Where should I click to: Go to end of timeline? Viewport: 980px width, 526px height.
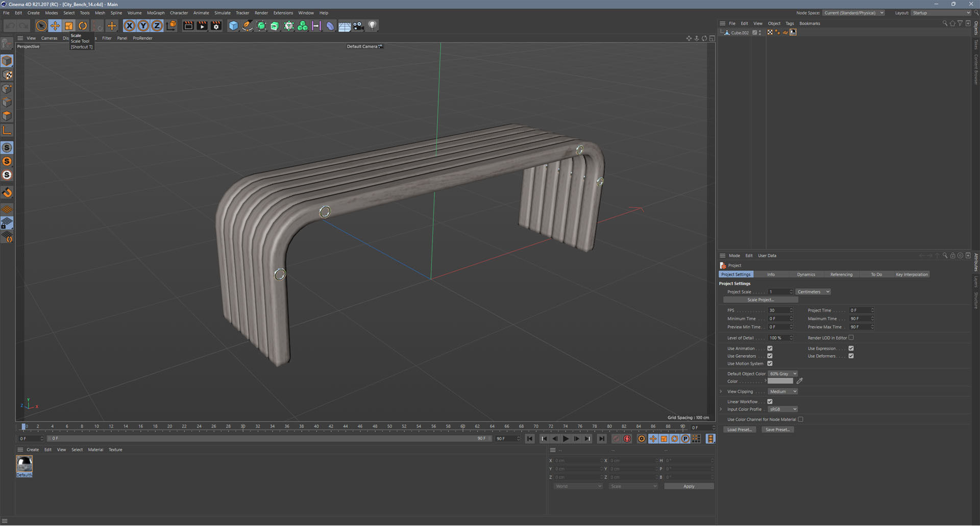tap(602, 439)
